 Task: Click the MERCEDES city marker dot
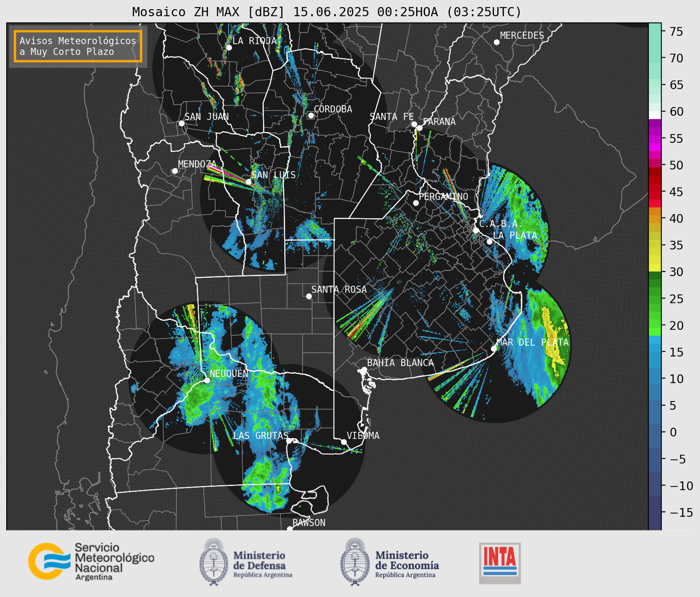(496, 42)
